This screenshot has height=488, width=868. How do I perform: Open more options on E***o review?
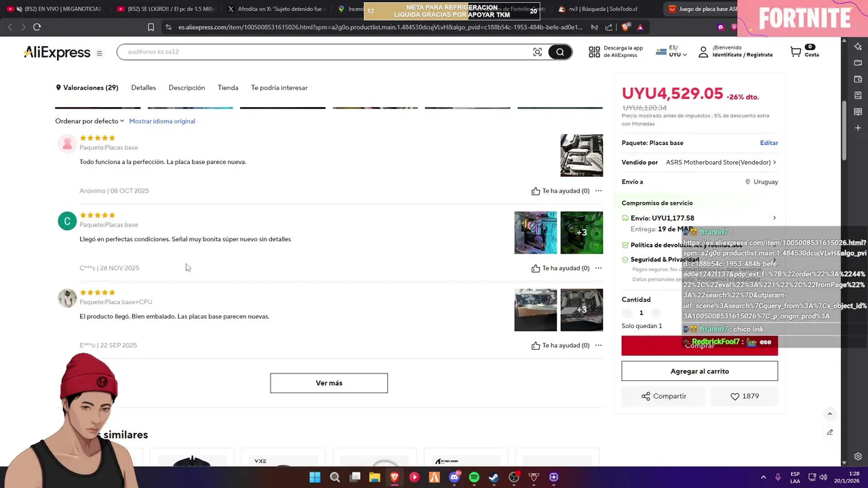click(598, 345)
